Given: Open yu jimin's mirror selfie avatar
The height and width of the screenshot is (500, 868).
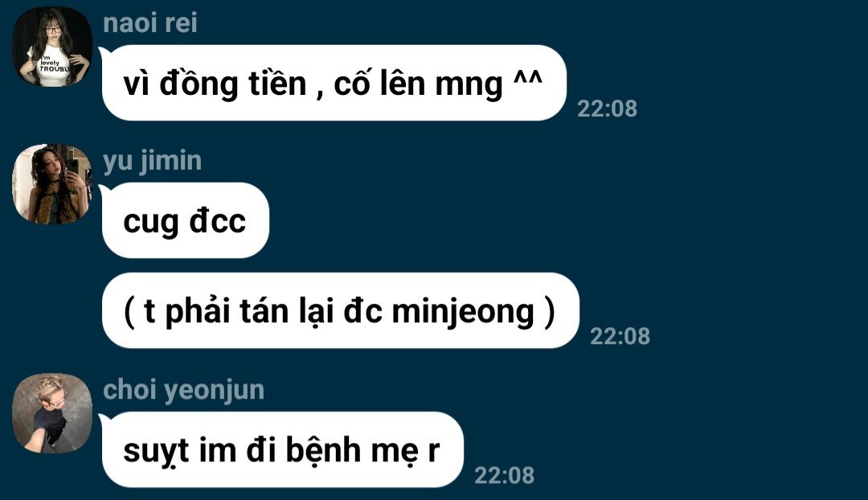Looking at the screenshot, I should [x=52, y=184].
